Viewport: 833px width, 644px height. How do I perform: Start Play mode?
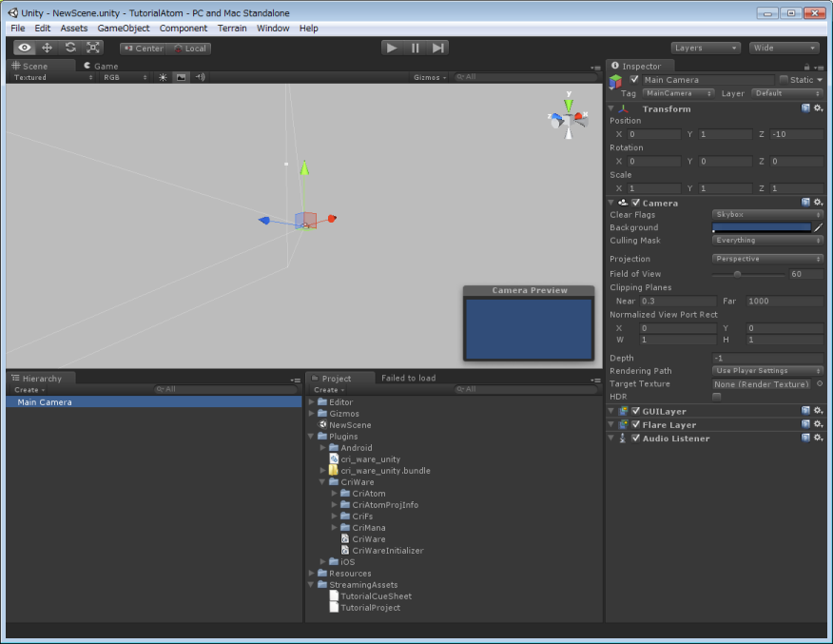tap(392, 48)
